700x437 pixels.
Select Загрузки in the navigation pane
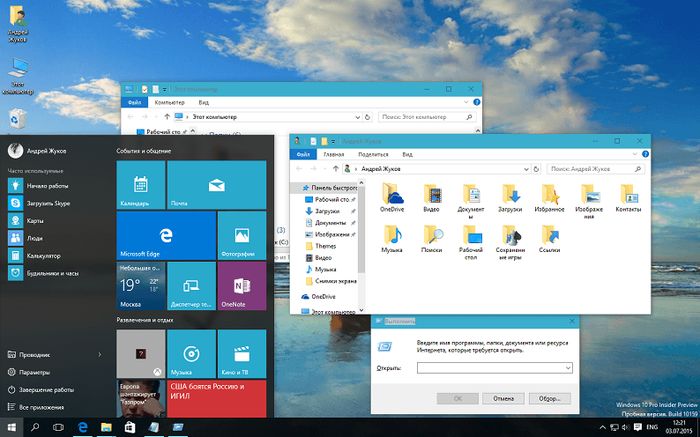[x=326, y=211]
